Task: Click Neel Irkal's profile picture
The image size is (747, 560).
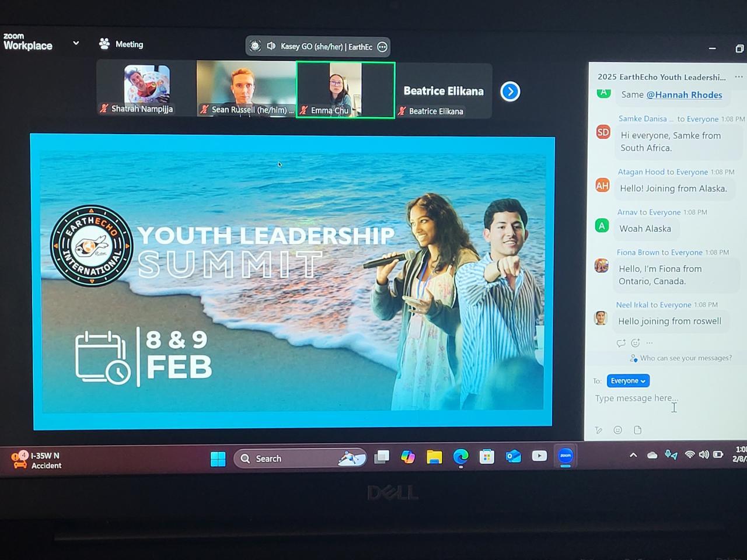Action: [x=601, y=318]
